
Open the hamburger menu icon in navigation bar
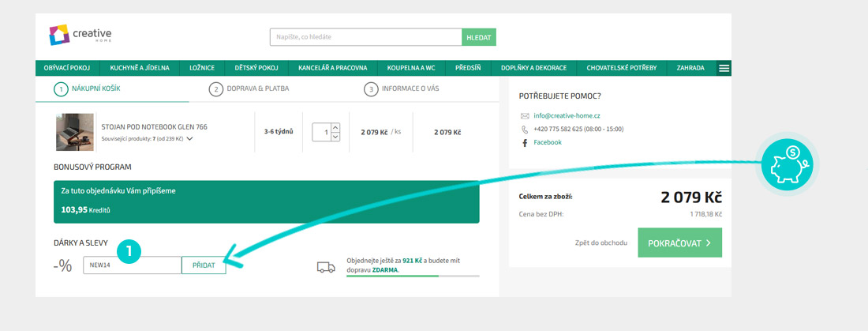point(724,68)
